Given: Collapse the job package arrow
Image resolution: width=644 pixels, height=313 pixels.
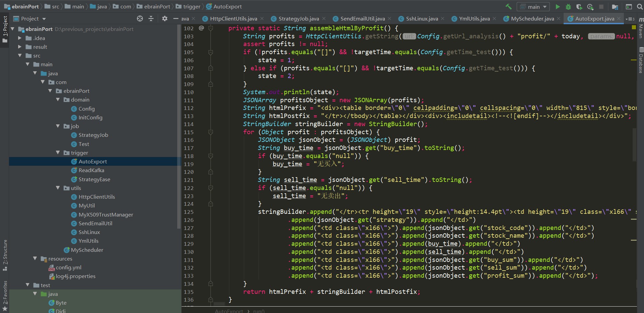Looking at the screenshot, I should pyautogui.click(x=58, y=126).
